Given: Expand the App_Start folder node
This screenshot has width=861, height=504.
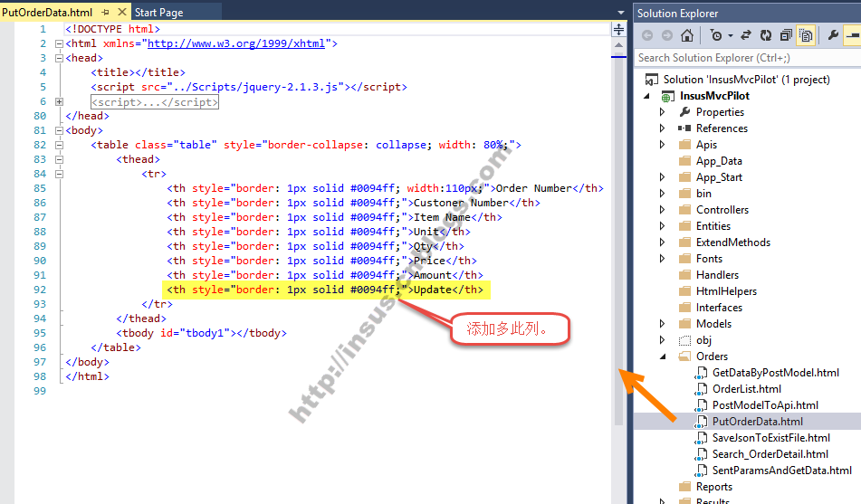Looking at the screenshot, I should point(662,177).
